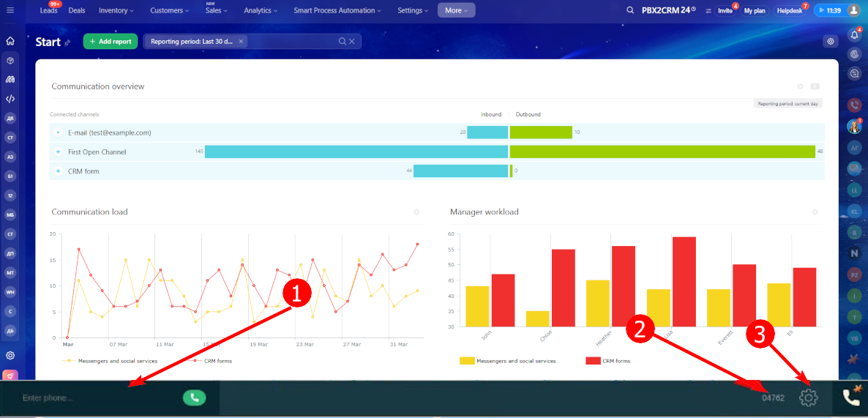This screenshot has width=868, height=418.
Task: Open dashboard settings gear in the top right
Action: click(x=830, y=41)
